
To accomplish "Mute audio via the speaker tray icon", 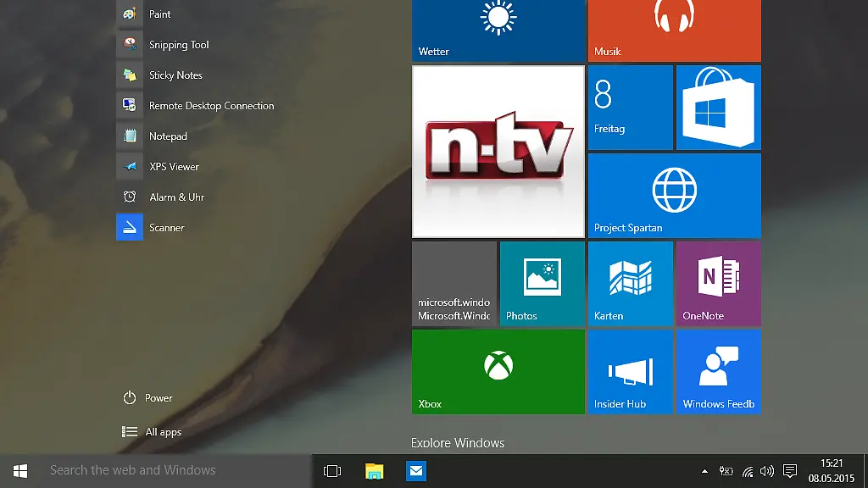I will 767,471.
